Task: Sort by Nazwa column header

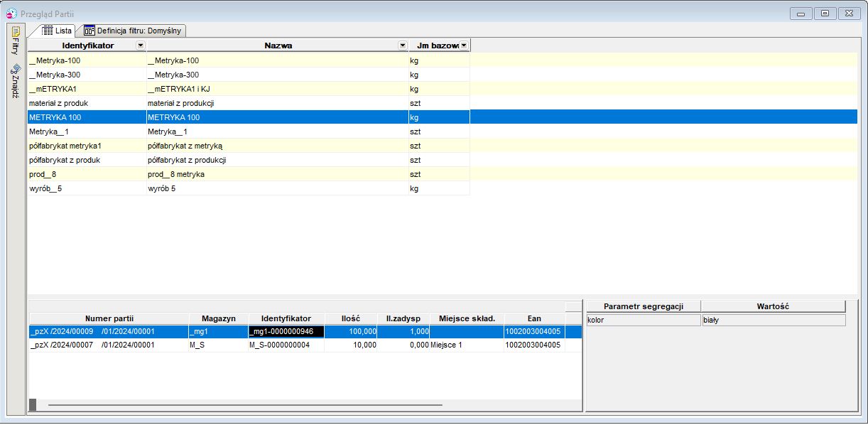Action: tap(278, 45)
